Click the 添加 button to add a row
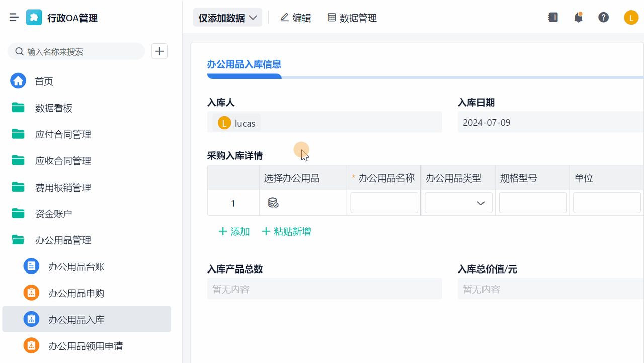644x363 pixels. click(x=233, y=231)
